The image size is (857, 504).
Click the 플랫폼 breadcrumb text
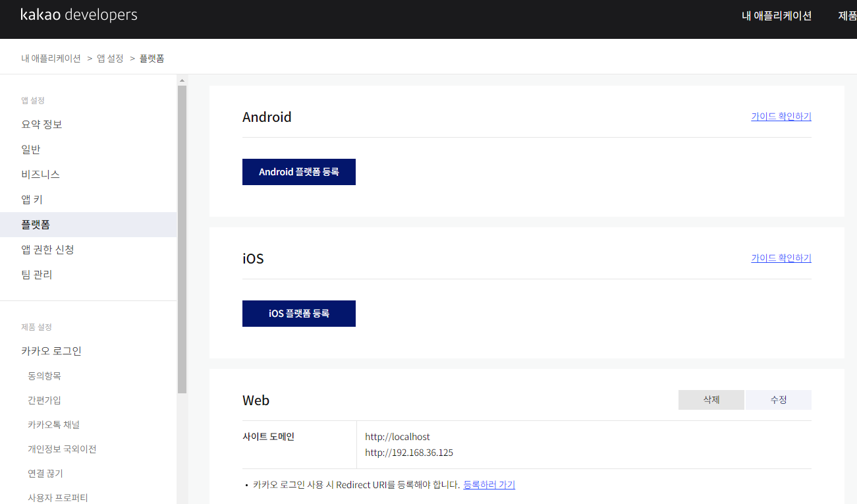click(152, 59)
